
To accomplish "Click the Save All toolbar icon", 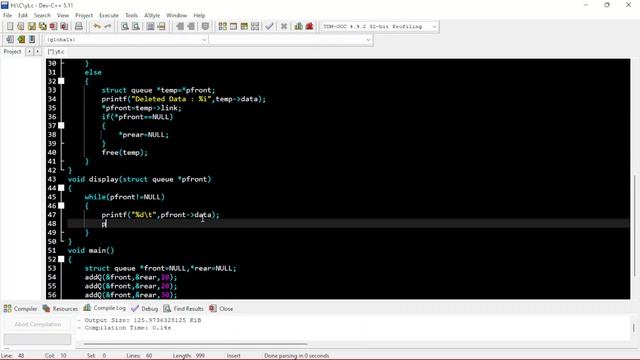I will [42, 27].
